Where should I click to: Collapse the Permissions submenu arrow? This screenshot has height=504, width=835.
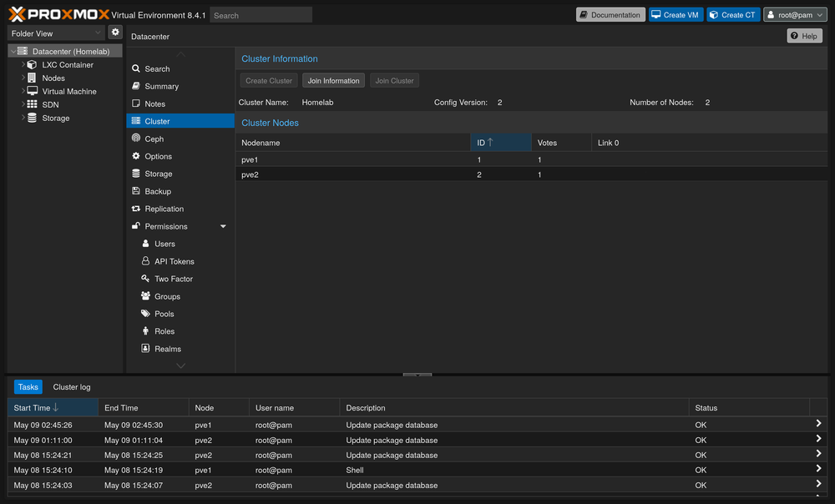[223, 226]
